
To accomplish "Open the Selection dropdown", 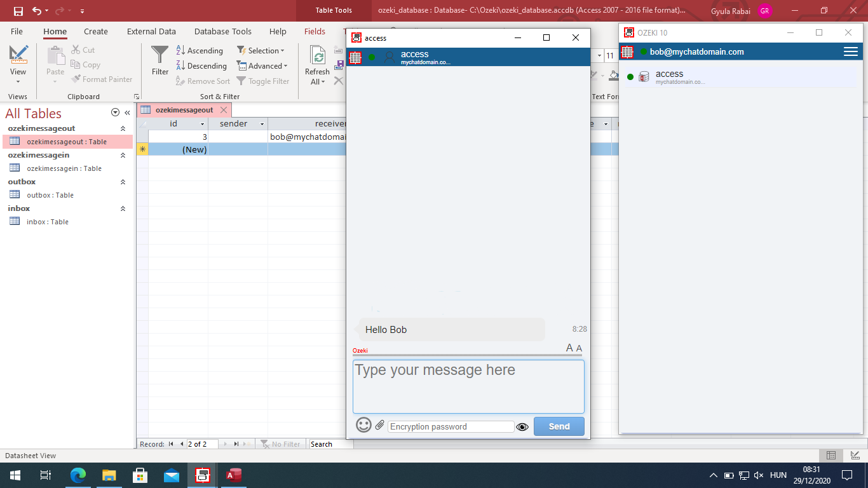I will click(261, 51).
